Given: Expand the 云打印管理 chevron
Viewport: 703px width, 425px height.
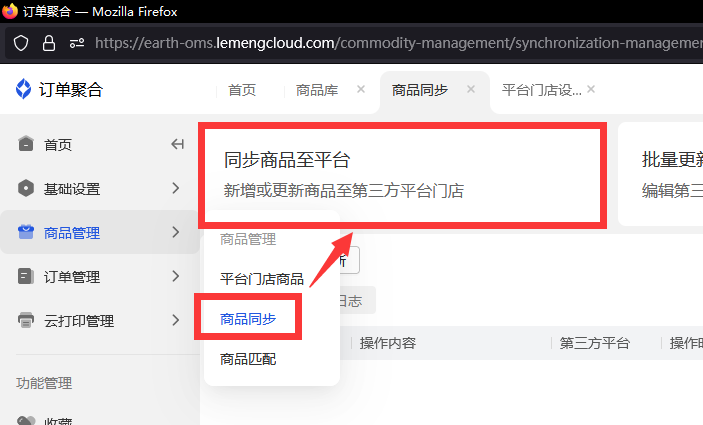Looking at the screenshot, I should pyautogui.click(x=176, y=320).
